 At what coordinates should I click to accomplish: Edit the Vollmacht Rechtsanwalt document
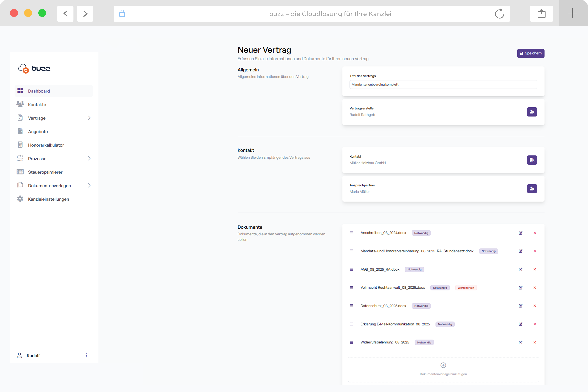click(x=520, y=288)
